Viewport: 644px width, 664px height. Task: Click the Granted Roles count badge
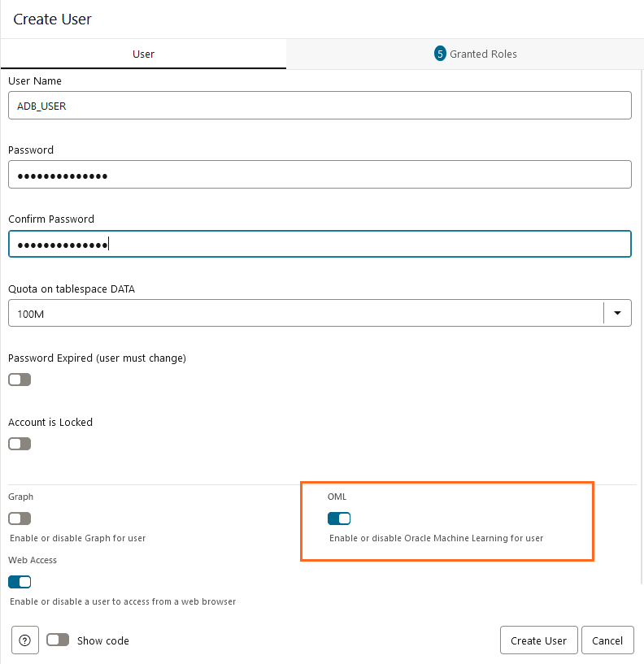click(x=440, y=54)
